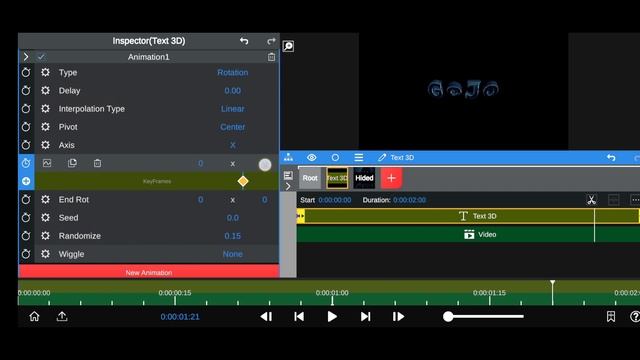The image size is (640, 360).
Task: Delete keyframe with small trash icon
Action: click(x=97, y=163)
